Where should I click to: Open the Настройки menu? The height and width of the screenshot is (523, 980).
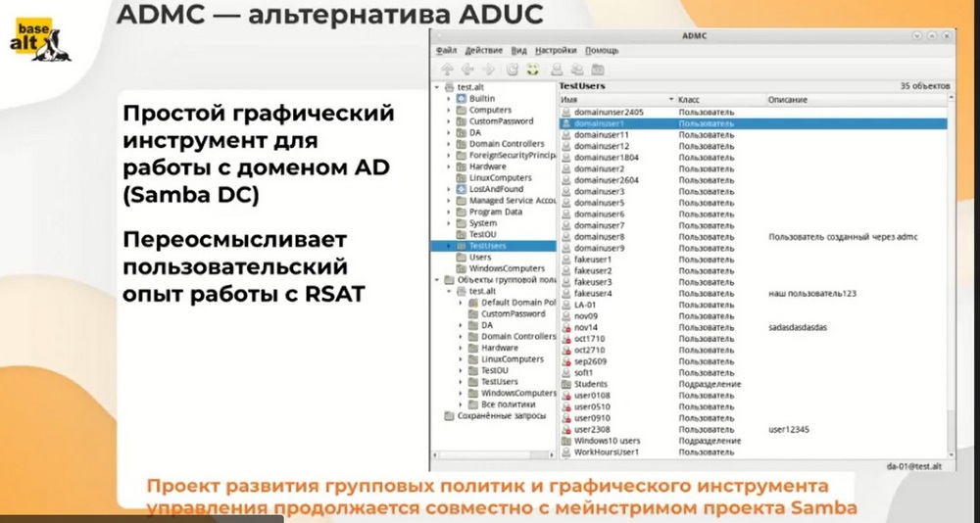coord(556,51)
